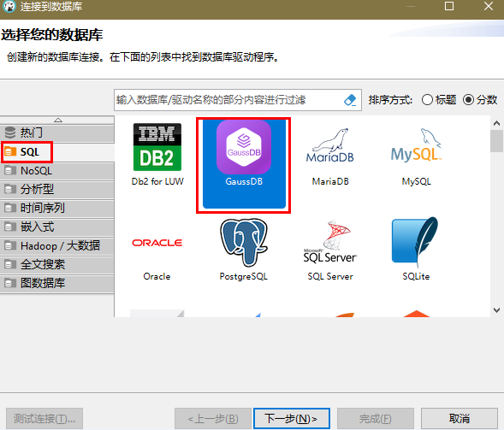Select the PostgreSQL elephant icon

244,243
